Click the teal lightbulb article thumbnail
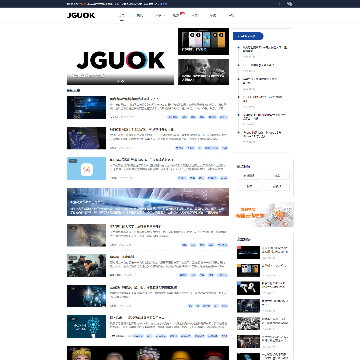360x360 pixels. point(86,326)
